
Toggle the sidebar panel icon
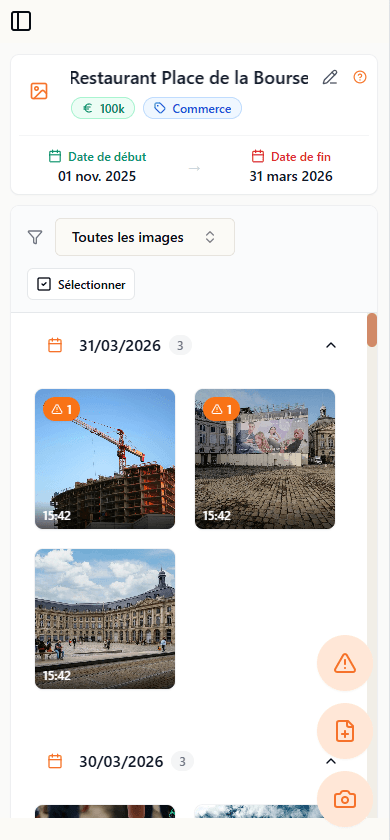click(x=21, y=21)
